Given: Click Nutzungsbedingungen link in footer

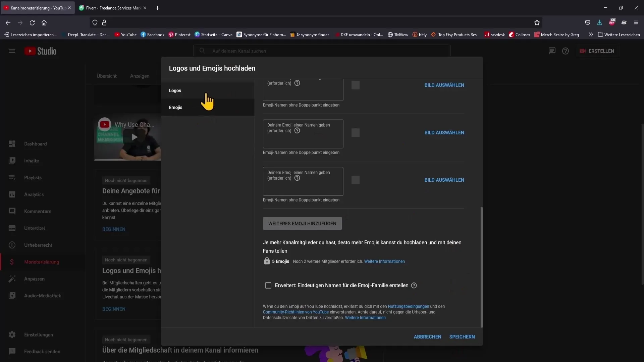Looking at the screenshot, I should [x=408, y=306].
